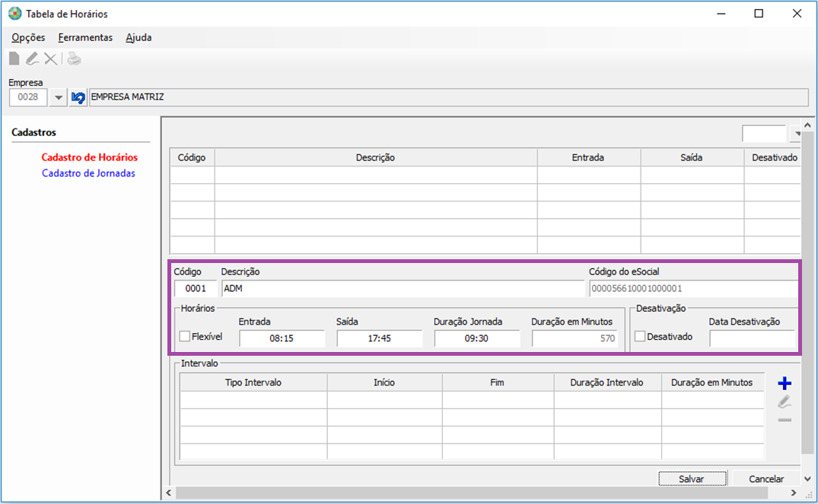This screenshot has height=504, width=818.
Task: Click the vertical scrollbar down arrow
Action: pyautogui.click(x=807, y=478)
